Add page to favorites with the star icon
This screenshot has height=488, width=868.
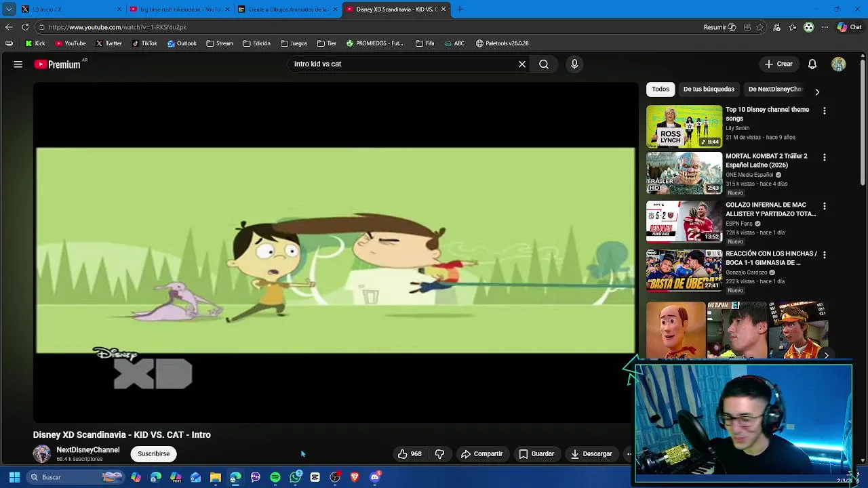pyautogui.click(x=761, y=27)
